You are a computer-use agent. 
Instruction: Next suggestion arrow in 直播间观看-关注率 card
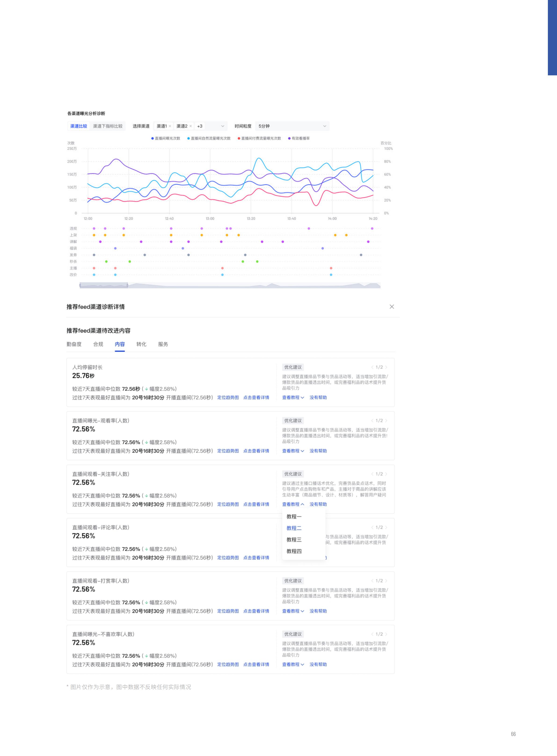pos(386,474)
